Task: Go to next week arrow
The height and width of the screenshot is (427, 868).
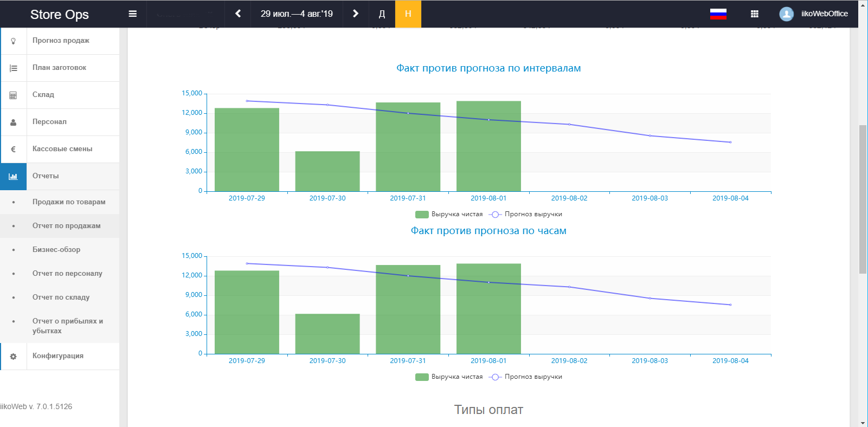Action: tap(356, 14)
